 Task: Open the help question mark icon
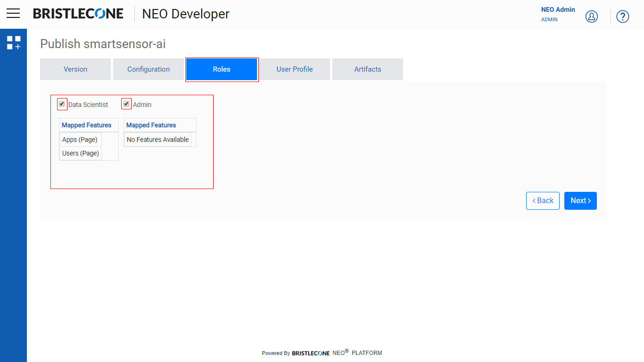click(623, 16)
